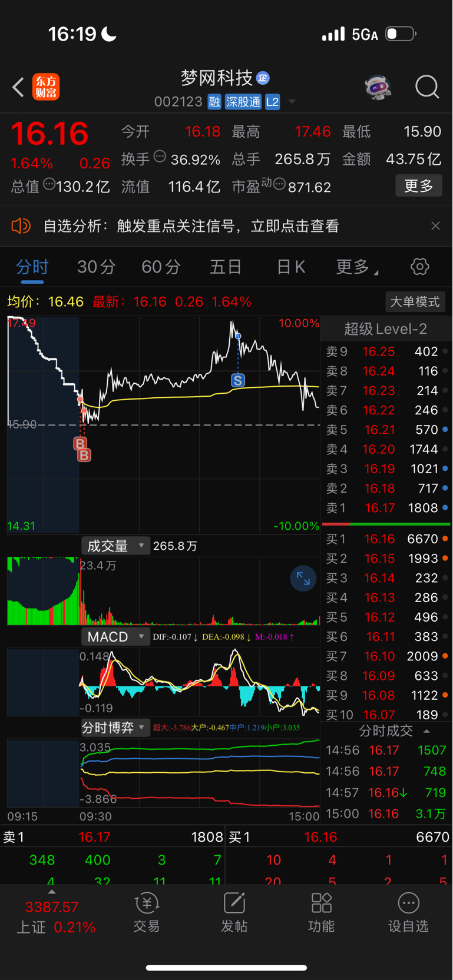Tap the info icon next to 市盈
The height and width of the screenshot is (980, 453).
(279, 184)
